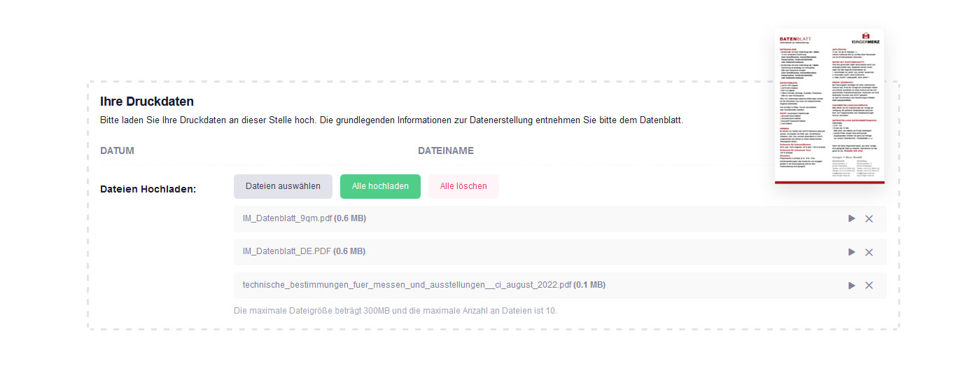Delete IM_Datenblatt_DE.PDF from the upload queue
980x385 pixels.
click(869, 252)
